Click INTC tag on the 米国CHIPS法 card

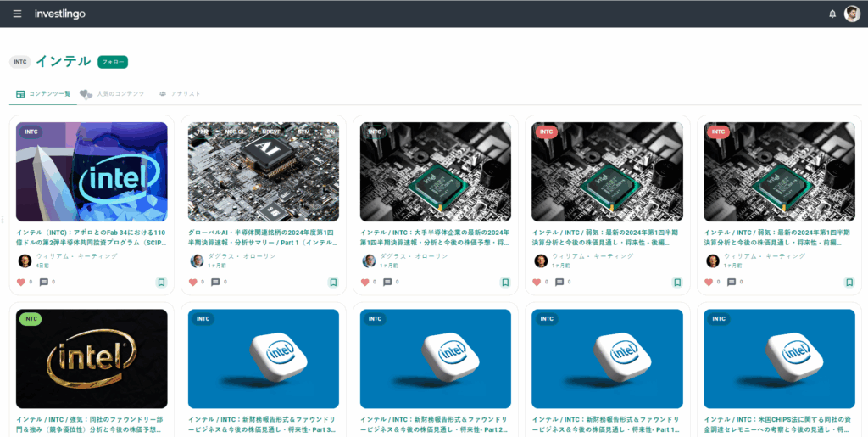719,319
